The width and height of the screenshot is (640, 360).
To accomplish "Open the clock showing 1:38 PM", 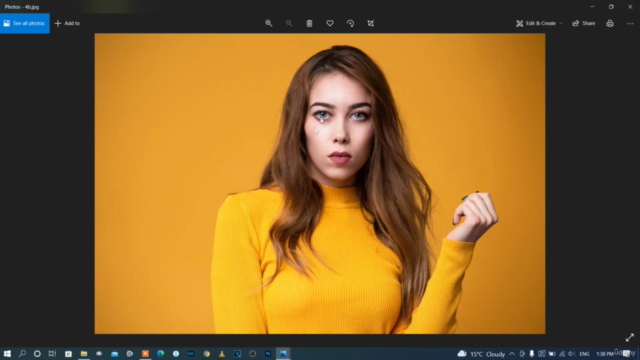I will (604, 354).
